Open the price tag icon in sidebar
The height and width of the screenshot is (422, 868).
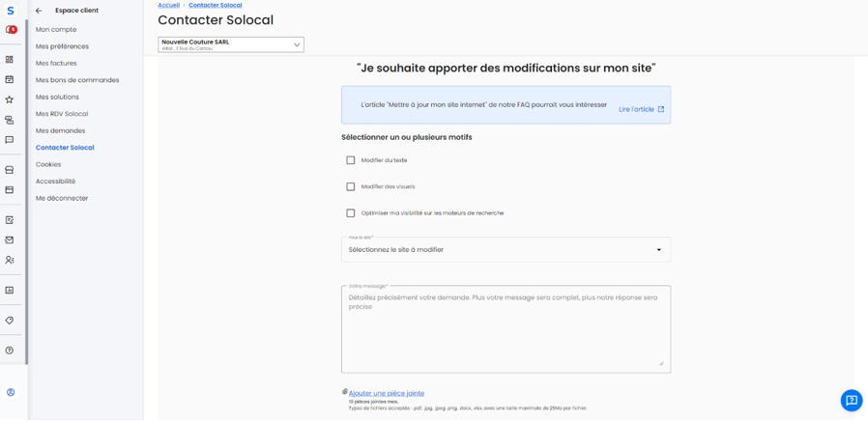point(10,321)
